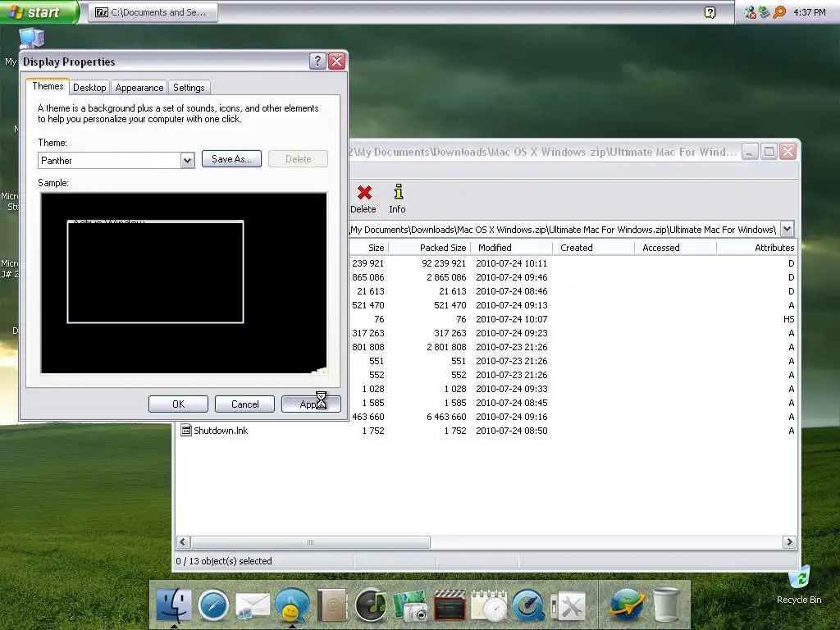This screenshot has height=630, width=840.
Task: Launch QuickTime Player dock icon
Action: (528, 605)
